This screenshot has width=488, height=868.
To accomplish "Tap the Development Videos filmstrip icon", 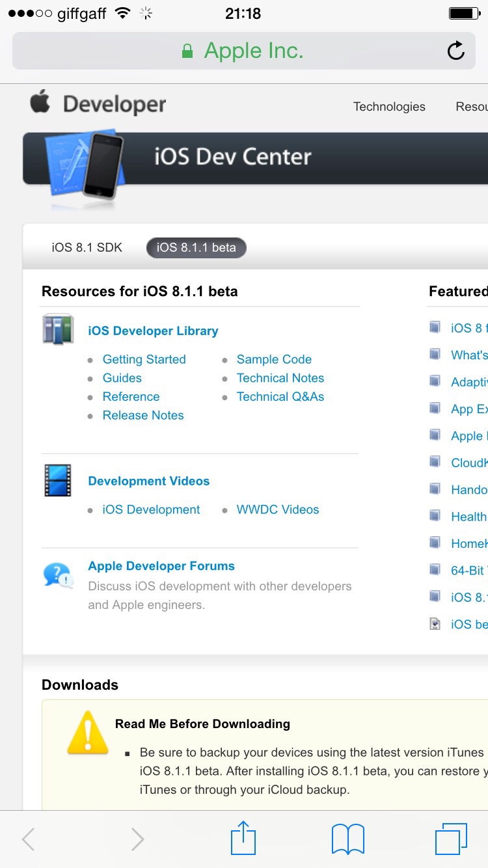I will [x=58, y=481].
